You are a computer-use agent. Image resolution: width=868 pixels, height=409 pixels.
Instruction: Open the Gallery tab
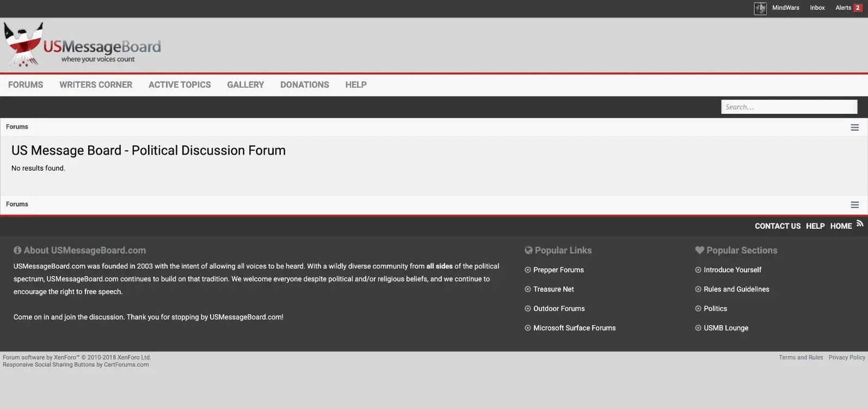pos(245,85)
